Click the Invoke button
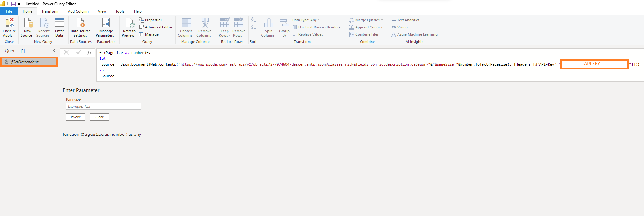The width and height of the screenshot is (644, 216). coord(76,117)
